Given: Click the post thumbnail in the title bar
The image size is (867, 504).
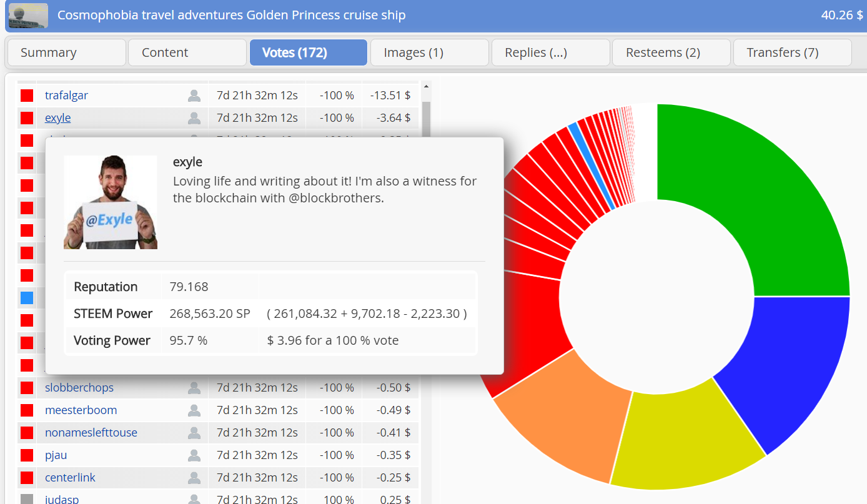Looking at the screenshot, I should (x=28, y=15).
